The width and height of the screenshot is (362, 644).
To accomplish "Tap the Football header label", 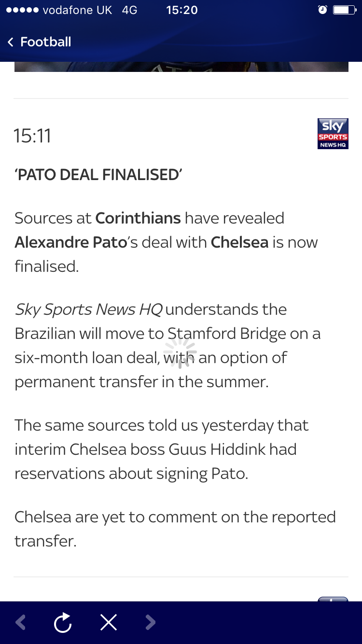I will pos(46,42).
